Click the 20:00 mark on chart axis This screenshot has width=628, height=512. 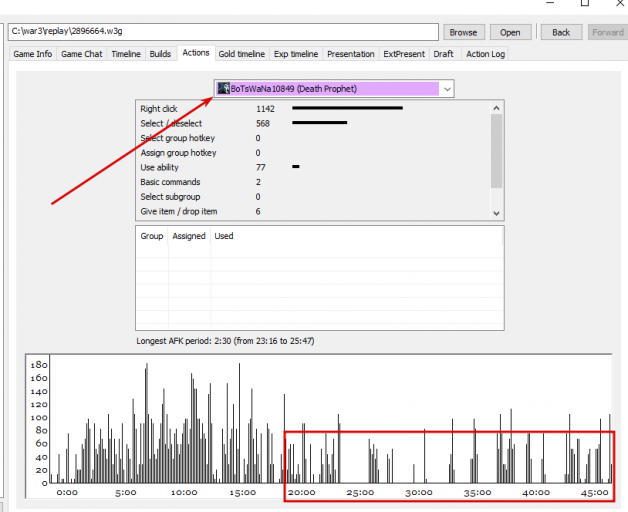click(302, 492)
